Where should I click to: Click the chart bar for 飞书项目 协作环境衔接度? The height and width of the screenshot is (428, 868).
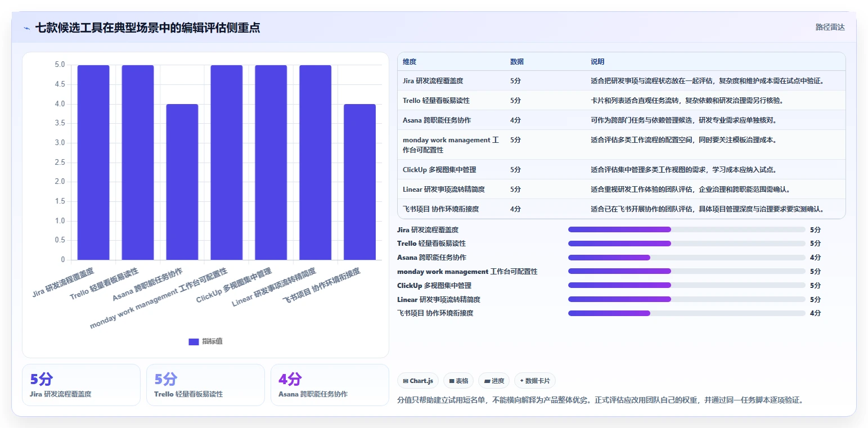coord(360,182)
